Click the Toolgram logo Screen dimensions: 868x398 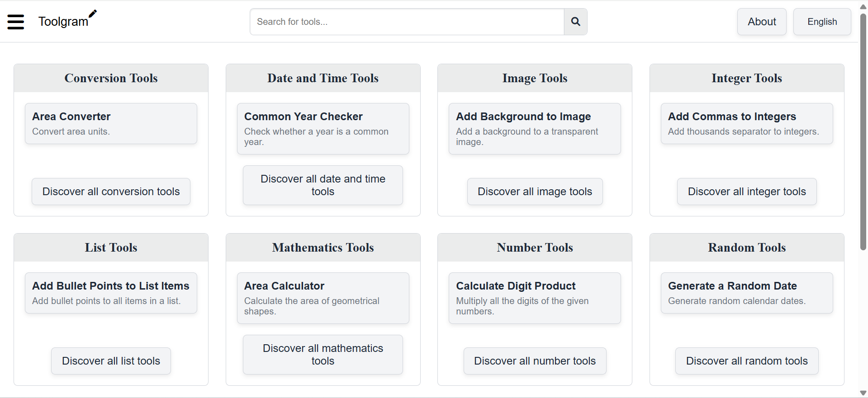[67, 19]
